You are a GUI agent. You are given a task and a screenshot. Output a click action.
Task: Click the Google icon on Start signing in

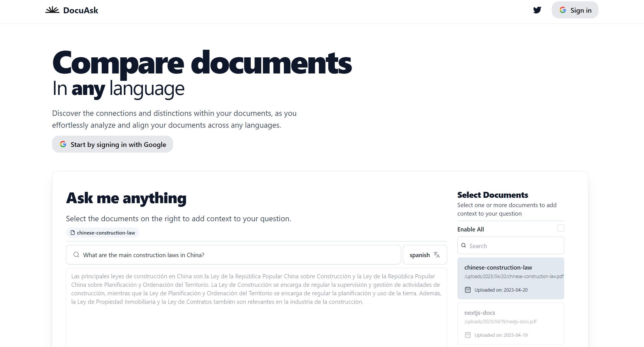tap(63, 144)
